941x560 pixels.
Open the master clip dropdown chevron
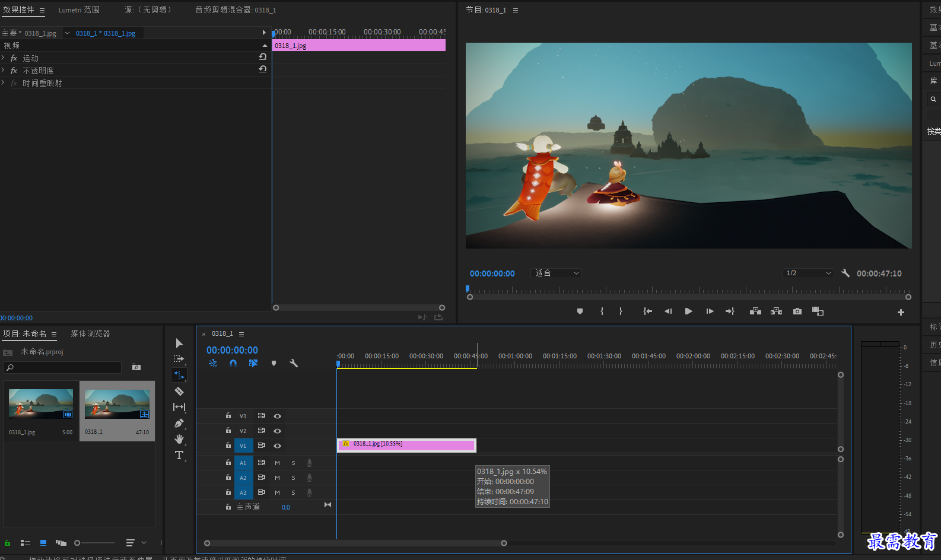coord(67,33)
